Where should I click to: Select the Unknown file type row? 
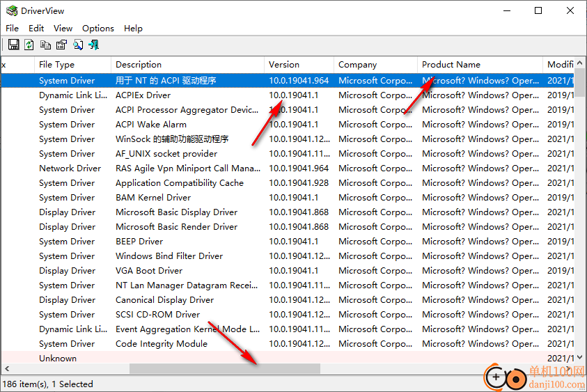288,358
